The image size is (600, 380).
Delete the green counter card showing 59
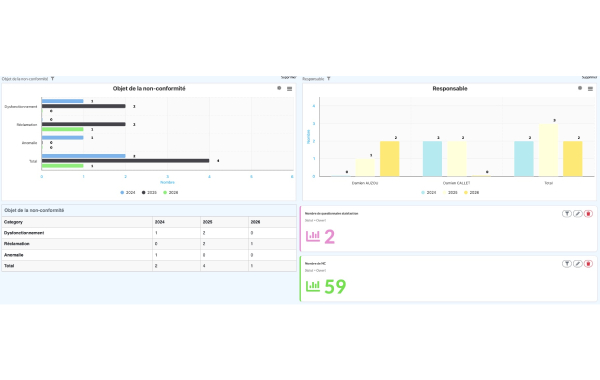coord(588,264)
